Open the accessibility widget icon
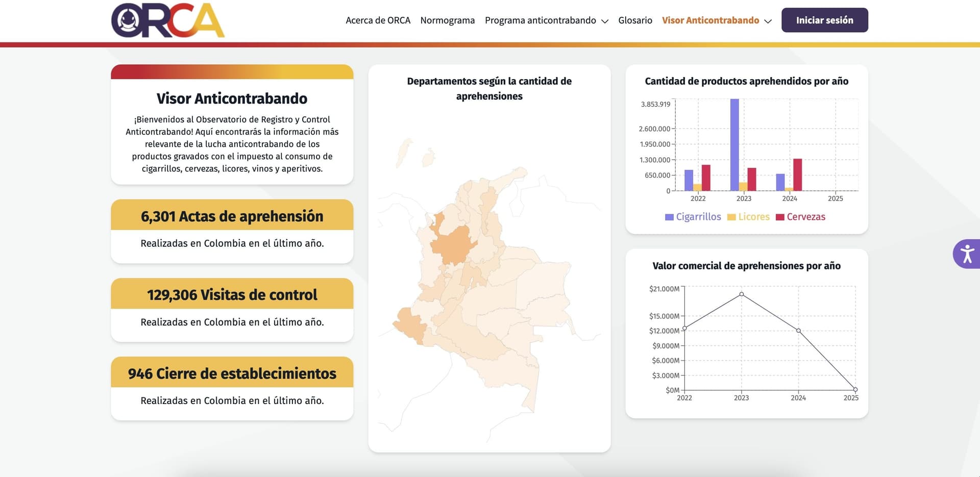This screenshot has width=980, height=477. (967, 254)
